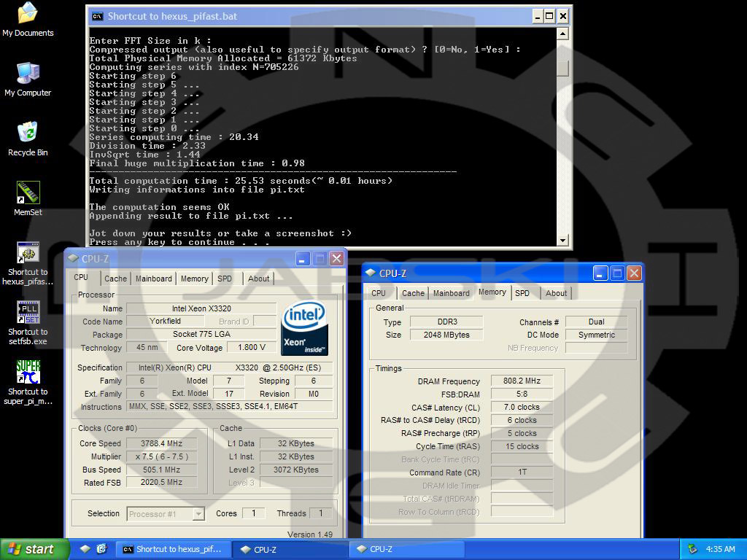The image size is (747, 560).
Task: Open SPD tab in left CPU-Z window
Action: tap(225, 279)
